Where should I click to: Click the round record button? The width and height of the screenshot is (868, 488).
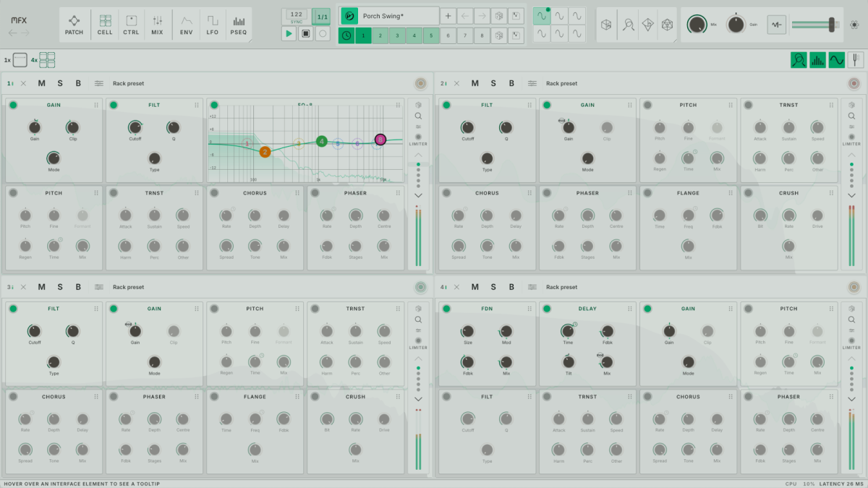[x=323, y=34]
